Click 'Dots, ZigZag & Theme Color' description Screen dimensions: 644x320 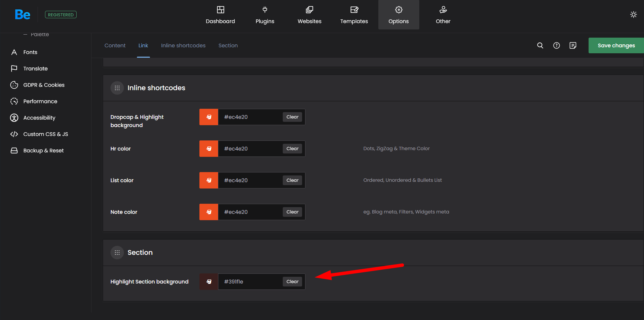[396, 148]
